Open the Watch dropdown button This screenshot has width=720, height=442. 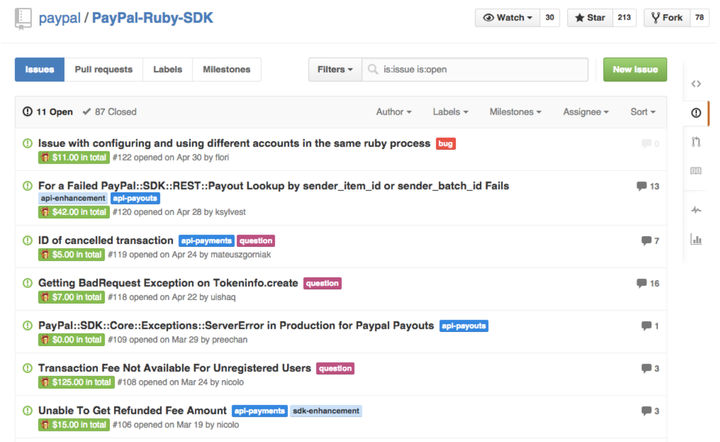click(x=507, y=17)
